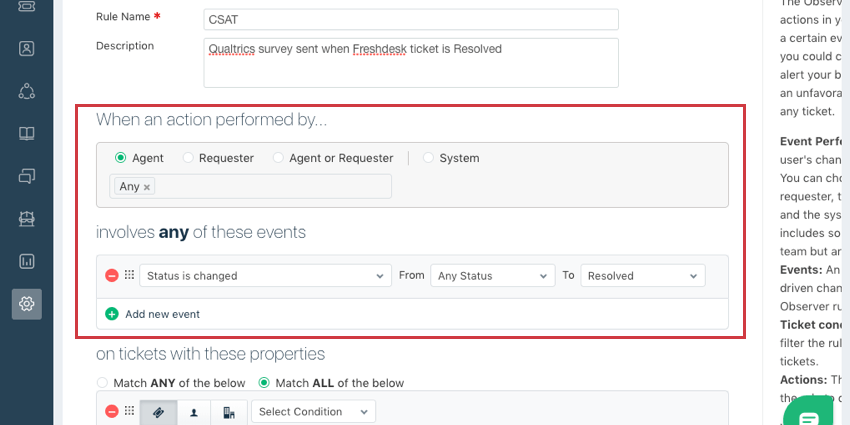Open the Admin gear icon
This screenshot has width=850, height=425.
[x=27, y=304]
